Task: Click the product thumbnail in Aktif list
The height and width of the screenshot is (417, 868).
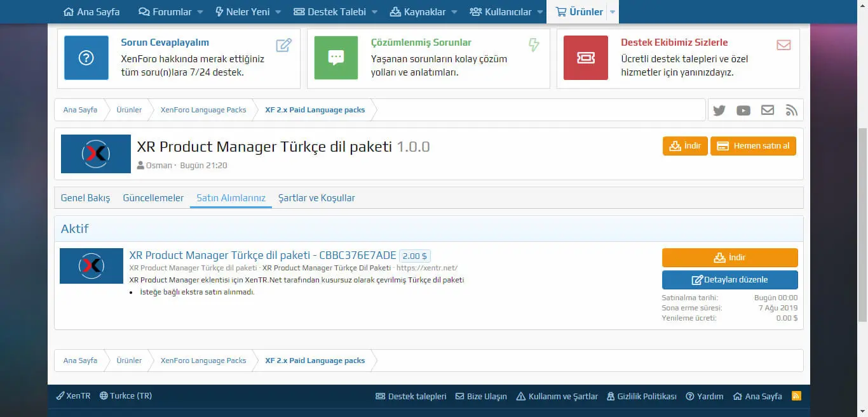Action: pyautogui.click(x=92, y=266)
